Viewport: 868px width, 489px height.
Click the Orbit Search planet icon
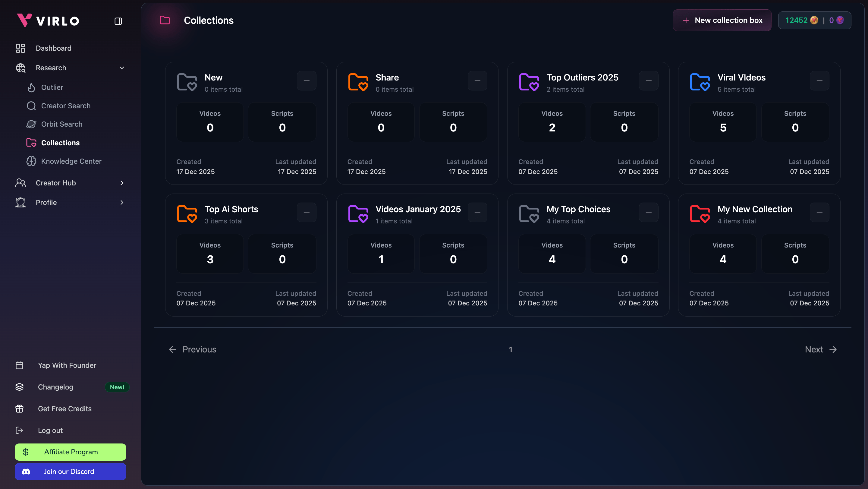coord(31,124)
